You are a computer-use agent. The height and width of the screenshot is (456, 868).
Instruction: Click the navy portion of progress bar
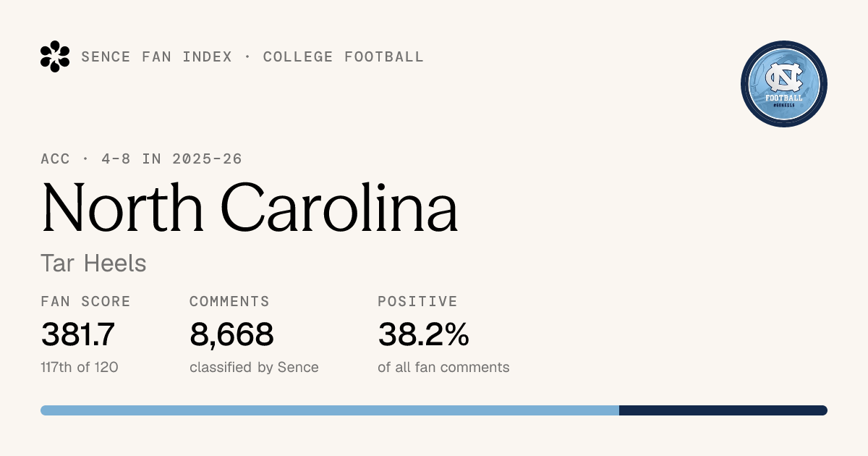(723, 410)
